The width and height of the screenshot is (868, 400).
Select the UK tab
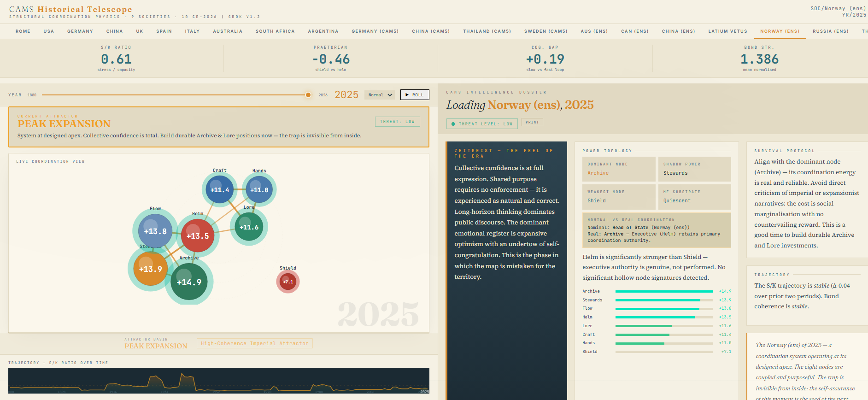pos(140,31)
